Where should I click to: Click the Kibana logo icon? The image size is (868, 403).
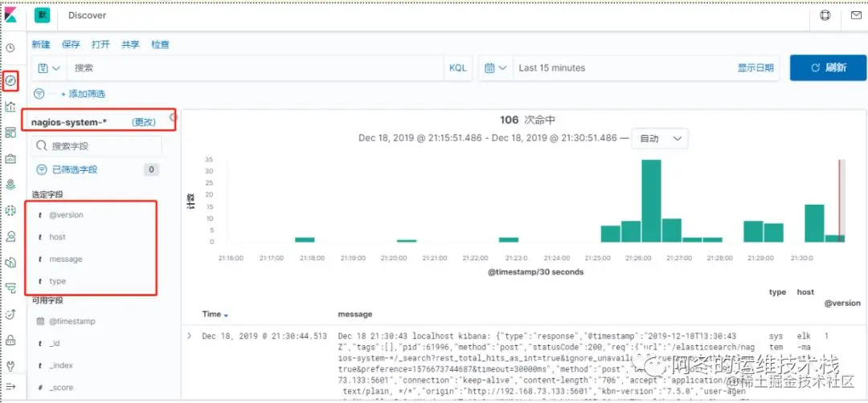tap(10, 15)
